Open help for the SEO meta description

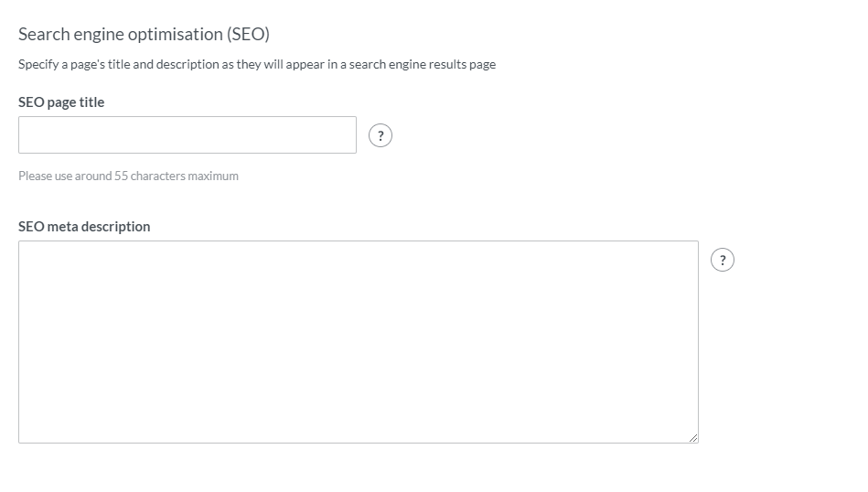click(x=723, y=260)
